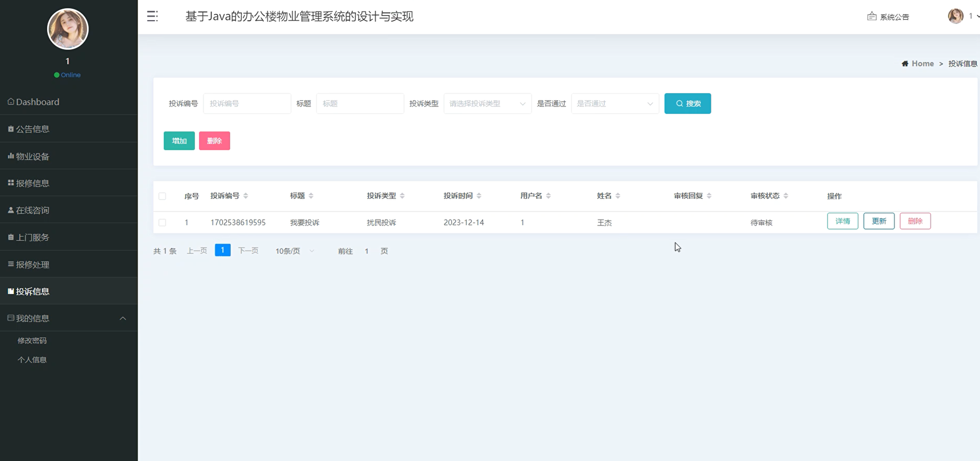Check the row checkbox for complaint 1702538619595
980x461 pixels.
162,222
